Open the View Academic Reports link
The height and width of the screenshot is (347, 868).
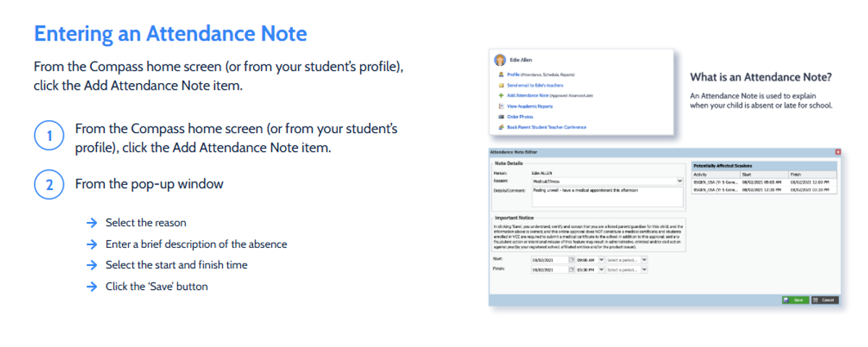coord(529,106)
